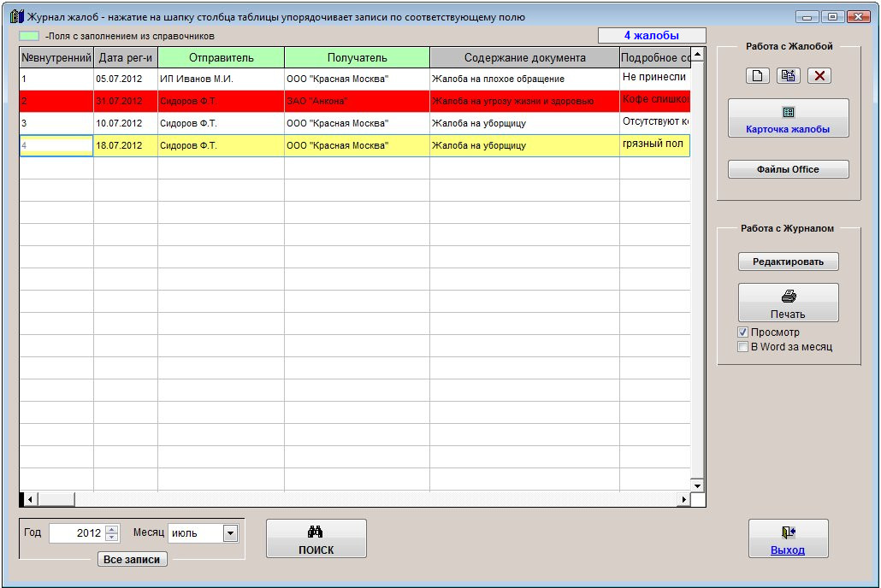The height and width of the screenshot is (588, 881).
Task: Select Жалоба на плохое обращение cell
Action: click(524, 79)
